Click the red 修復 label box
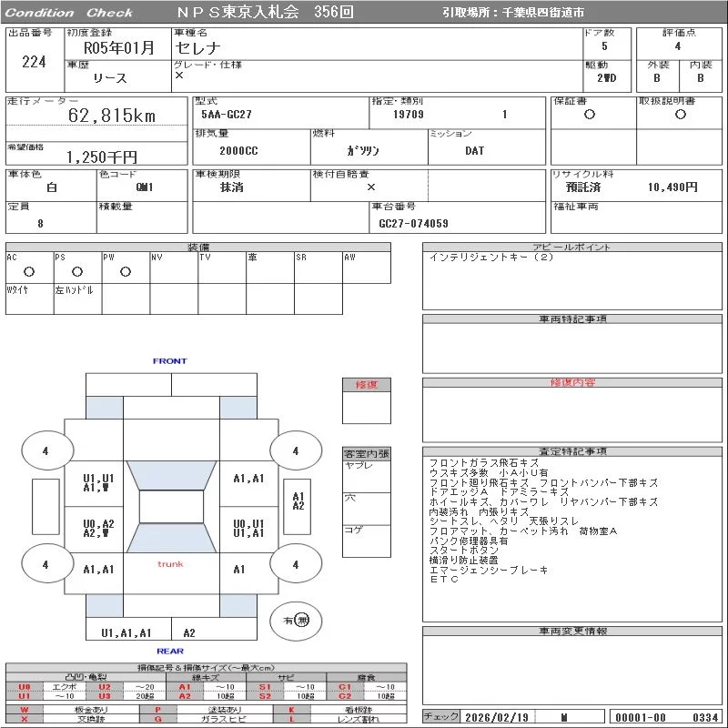 pyautogui.click(x=366, y=385)
